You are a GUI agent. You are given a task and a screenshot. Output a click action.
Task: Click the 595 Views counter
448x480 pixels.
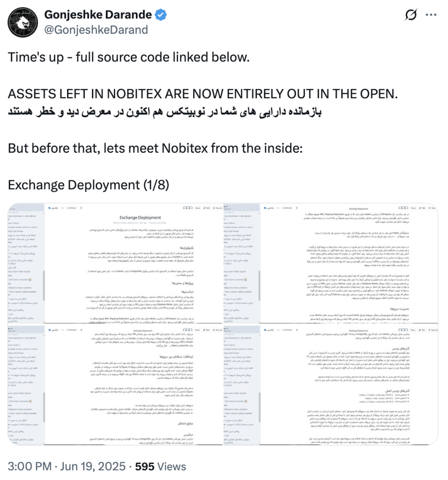click(160, 466)
